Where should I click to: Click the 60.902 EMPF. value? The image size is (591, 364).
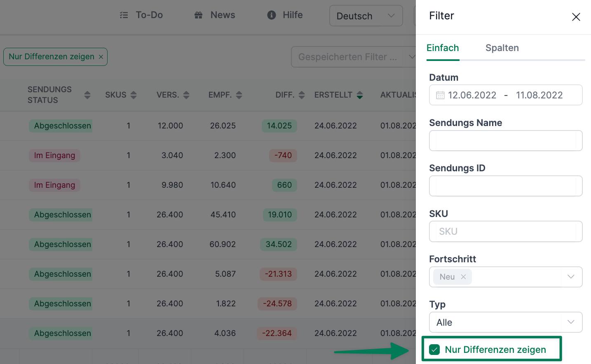coord(223,245)
